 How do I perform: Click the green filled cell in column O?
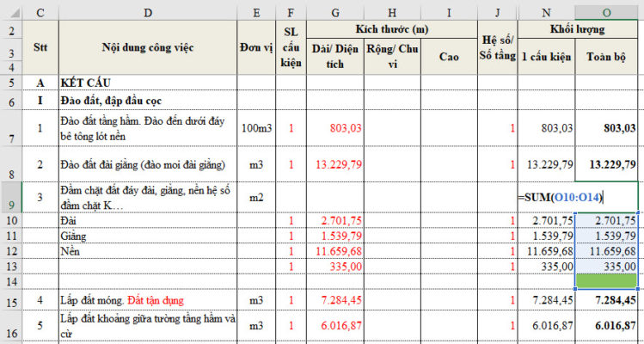coord(607,281)
